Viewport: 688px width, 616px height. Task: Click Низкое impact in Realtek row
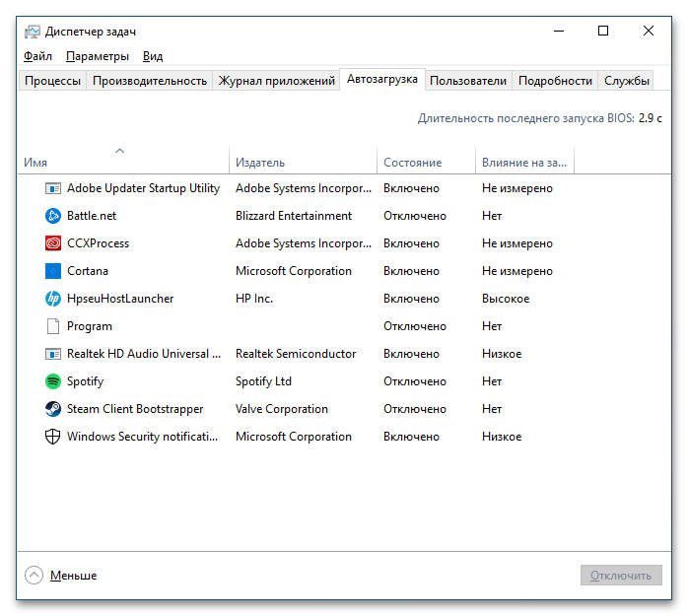(502, 354)
